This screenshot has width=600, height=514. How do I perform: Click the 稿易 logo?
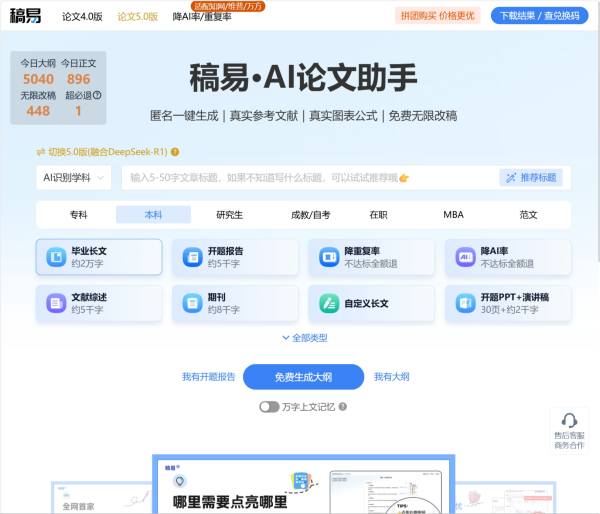coord(25,16)
